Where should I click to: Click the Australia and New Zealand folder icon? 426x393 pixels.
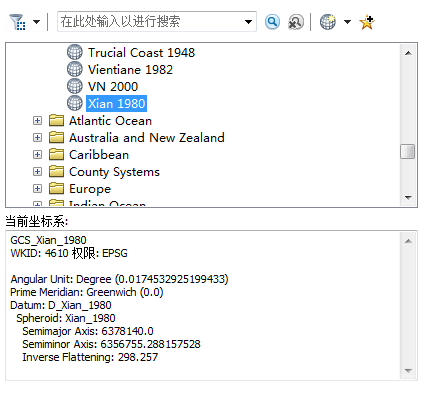click(x=56, y=137)
